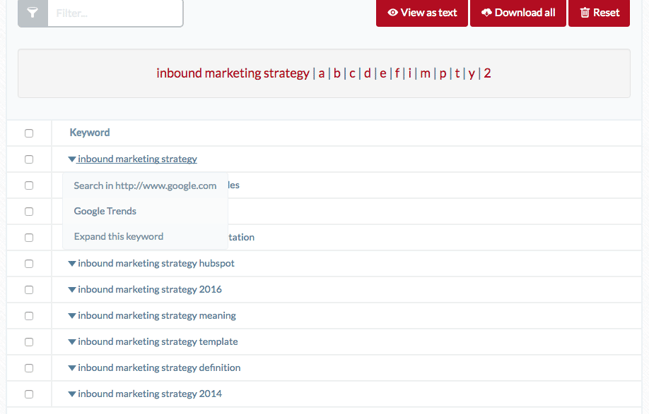Open dropdown arrow for 'strategy 2016'

coord(72,289)
